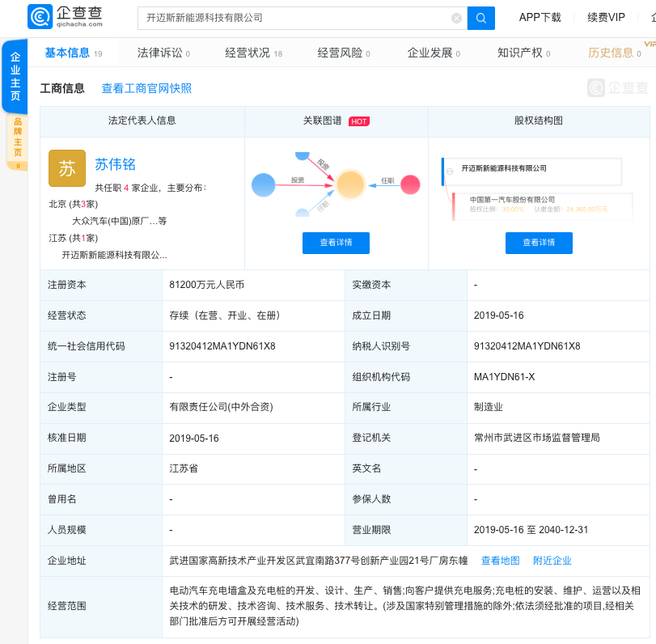Open 查看地图 for the company address

tap(500, 560)
